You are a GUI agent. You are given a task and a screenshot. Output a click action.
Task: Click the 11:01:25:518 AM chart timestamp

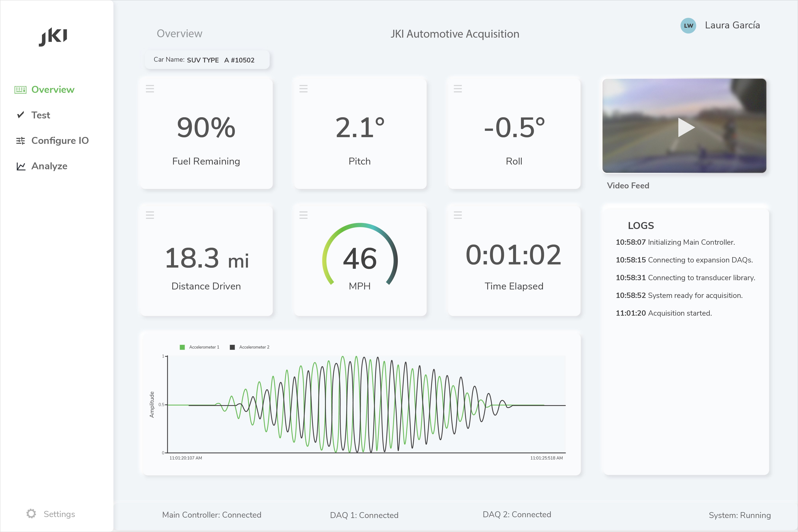[547, 458]
